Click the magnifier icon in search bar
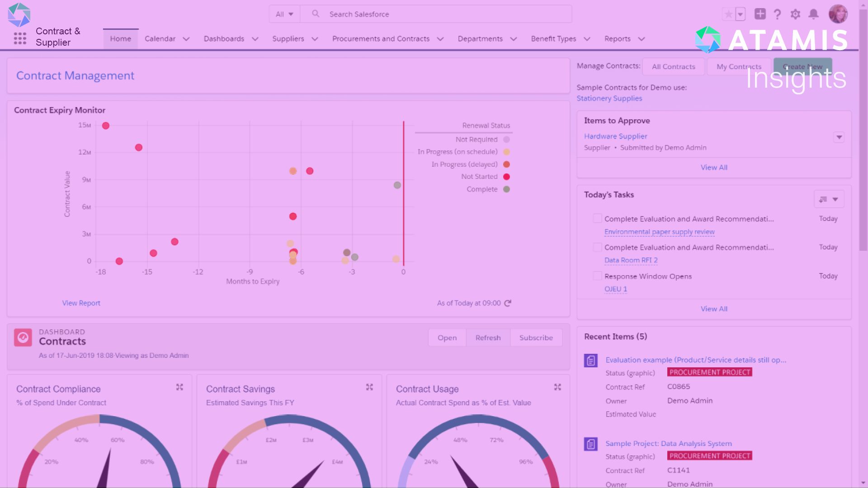 [316, 14]
